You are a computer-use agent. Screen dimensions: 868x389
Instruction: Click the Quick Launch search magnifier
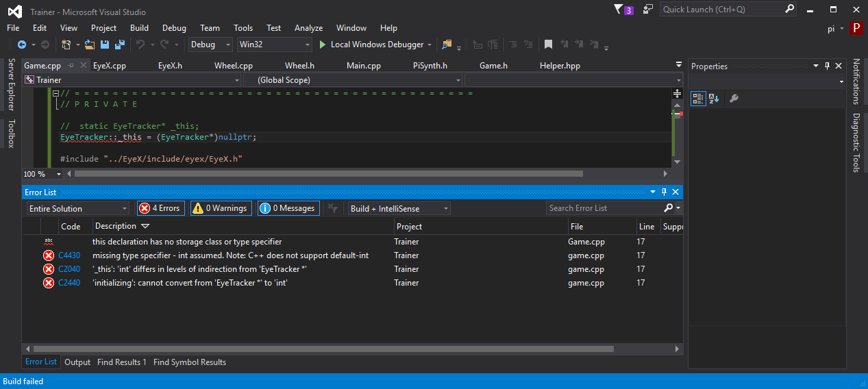(789, 9)
